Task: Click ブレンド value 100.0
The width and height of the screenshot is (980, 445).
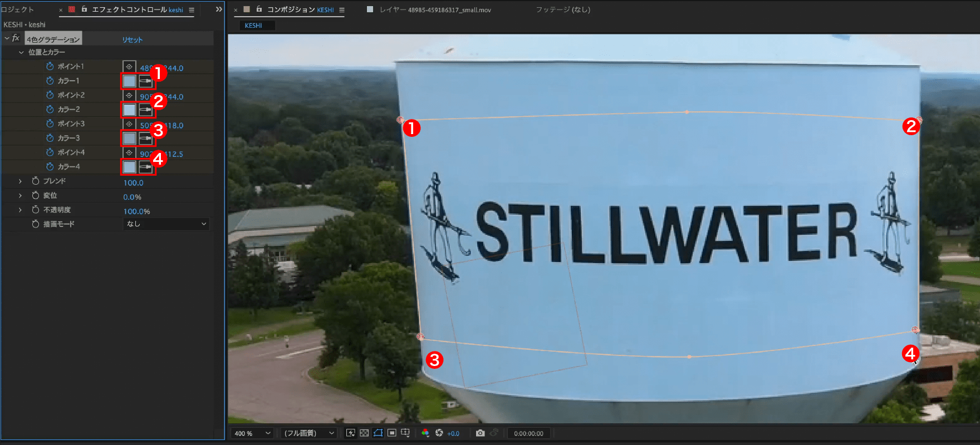Action: point(133,182)
